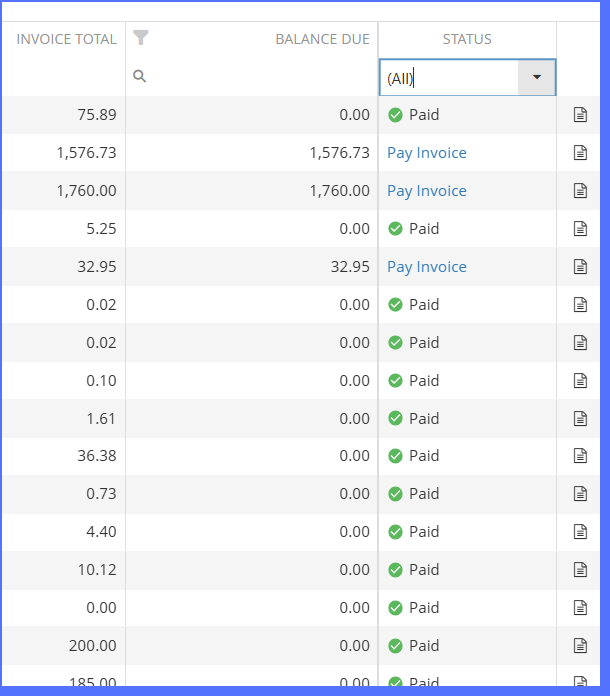View document for the 1,760.00 invoice
Viewport: 610px width, 696px height.
580,191
